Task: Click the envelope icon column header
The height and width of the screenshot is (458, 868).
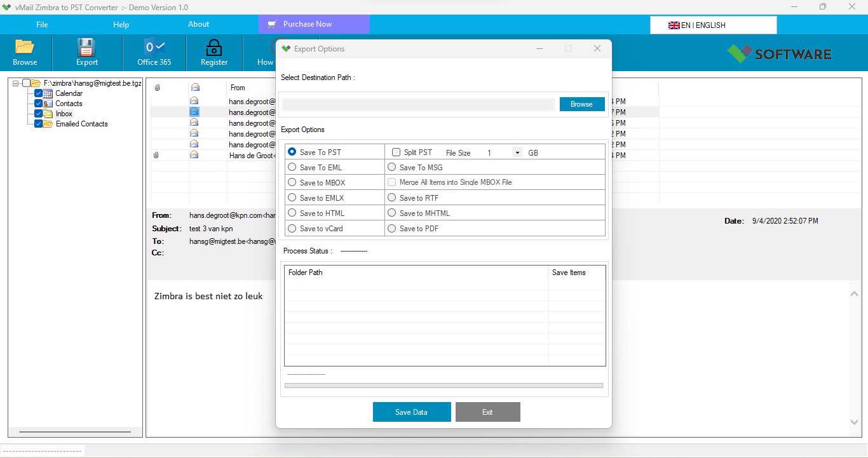Action: [x=195, y=88]
